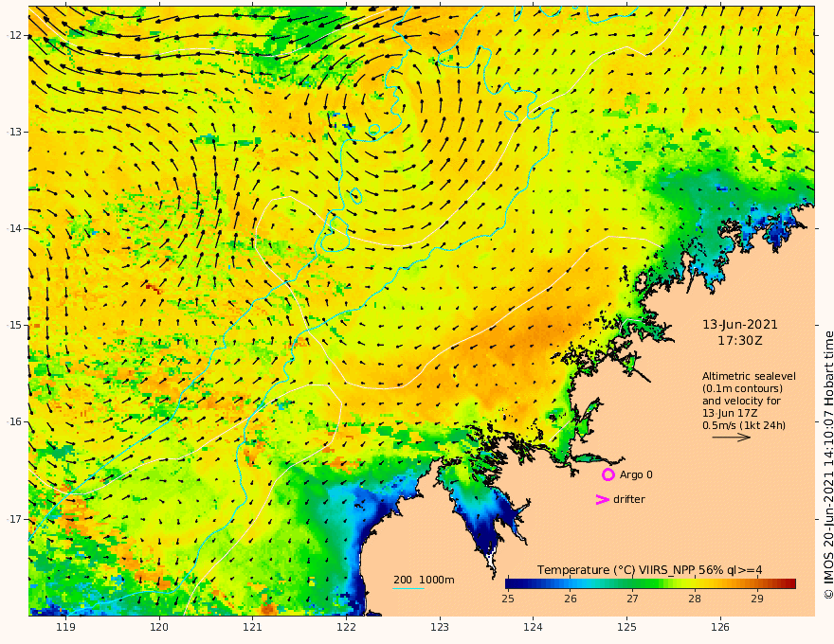The image size is (834, 644).
Task: Click the colorbar tick label 26
Action: (x=571, y=599)
